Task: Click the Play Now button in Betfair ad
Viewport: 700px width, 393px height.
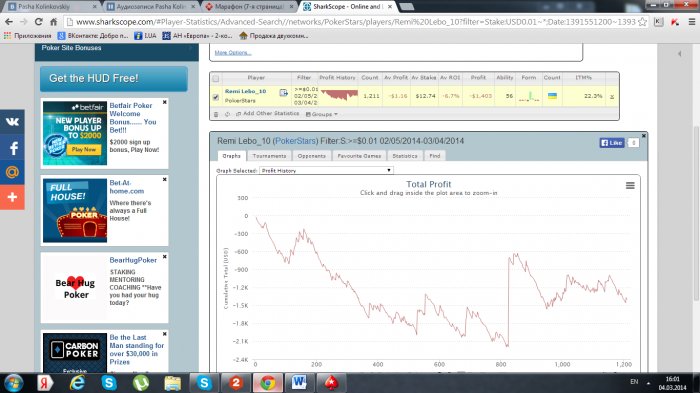Action: coord(83,150)
